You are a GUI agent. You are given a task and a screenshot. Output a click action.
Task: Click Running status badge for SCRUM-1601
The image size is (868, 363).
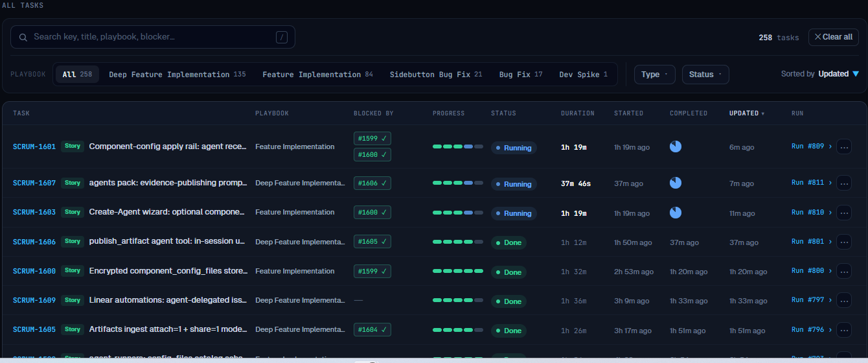tap(514, 148)
